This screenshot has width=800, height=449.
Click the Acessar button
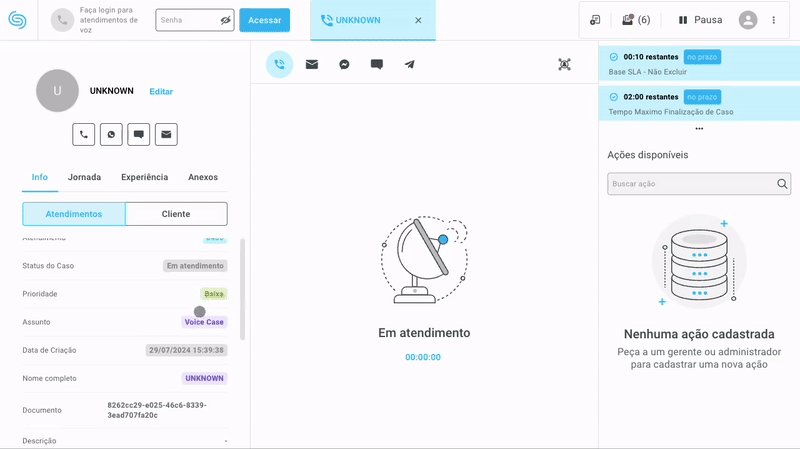click(x=265, y=20)
